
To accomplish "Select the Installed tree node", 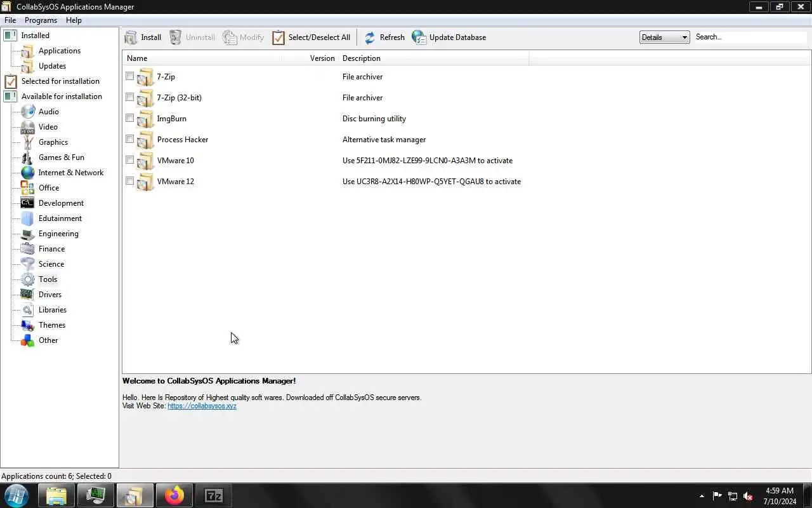I will click(x=35, y=36).
